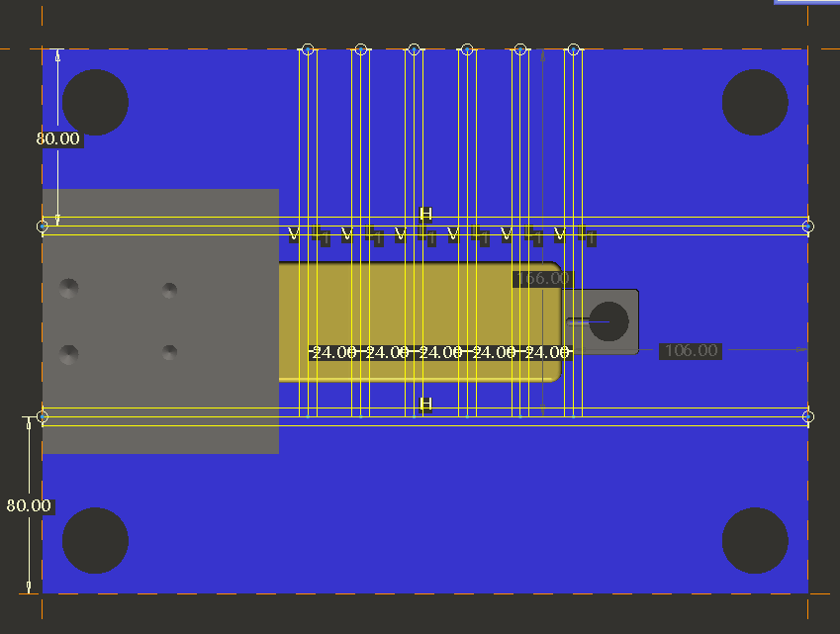Click the top-left large round hole
This screenshot has height=634, width=840.
pos(95,102)
